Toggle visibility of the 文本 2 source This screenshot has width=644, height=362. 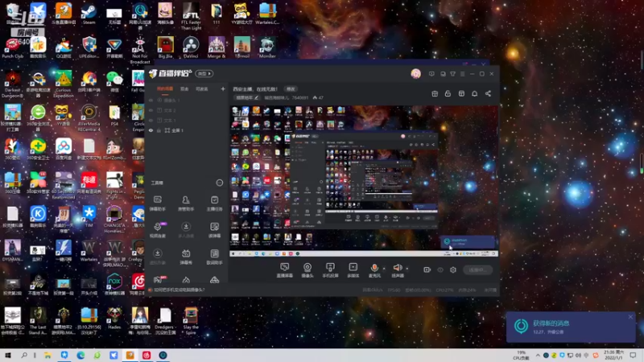tap(151, 110)
